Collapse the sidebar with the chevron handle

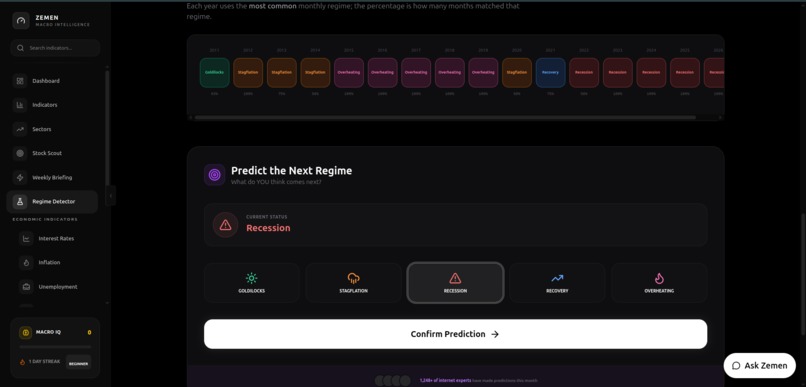pos(111,196)
